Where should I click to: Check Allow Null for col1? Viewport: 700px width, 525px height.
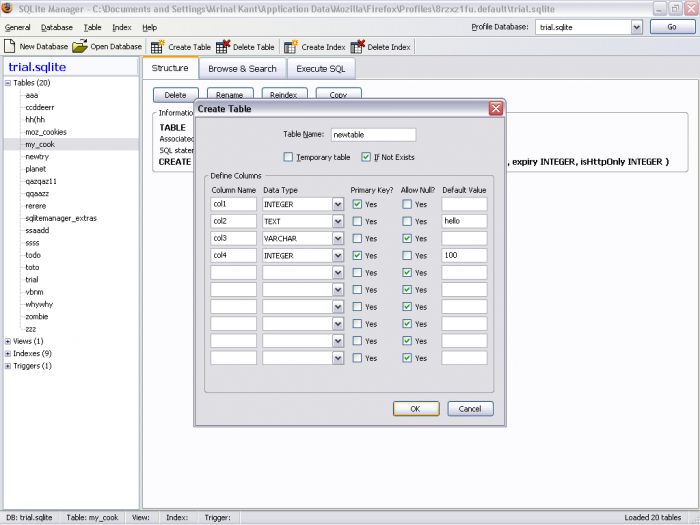407,204
